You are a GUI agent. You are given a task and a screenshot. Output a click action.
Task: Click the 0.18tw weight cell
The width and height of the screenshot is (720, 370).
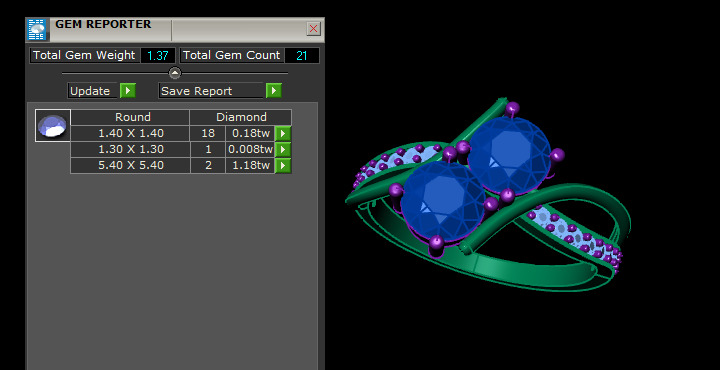click(x=250, y=134)
